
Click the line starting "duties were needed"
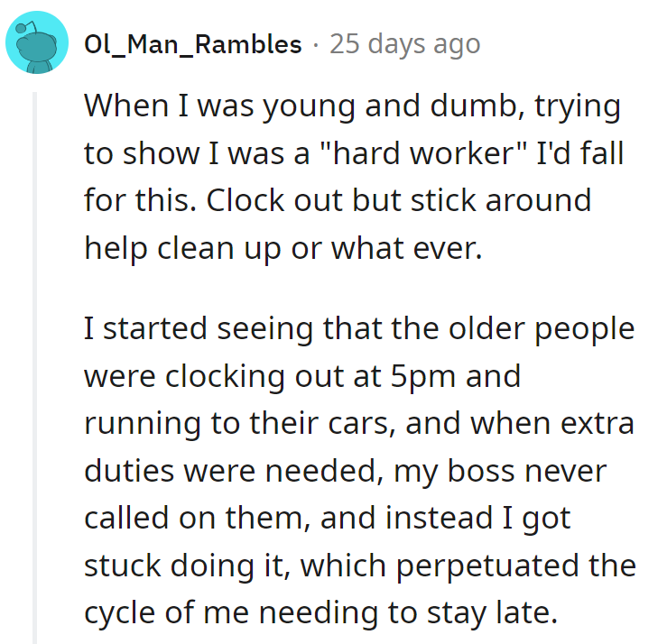pos(345,470)
